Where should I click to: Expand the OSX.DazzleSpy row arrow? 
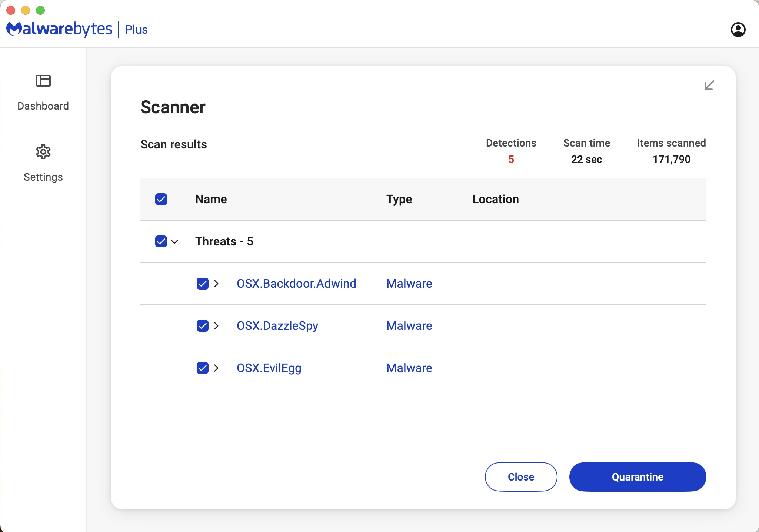tap(216, 326)
